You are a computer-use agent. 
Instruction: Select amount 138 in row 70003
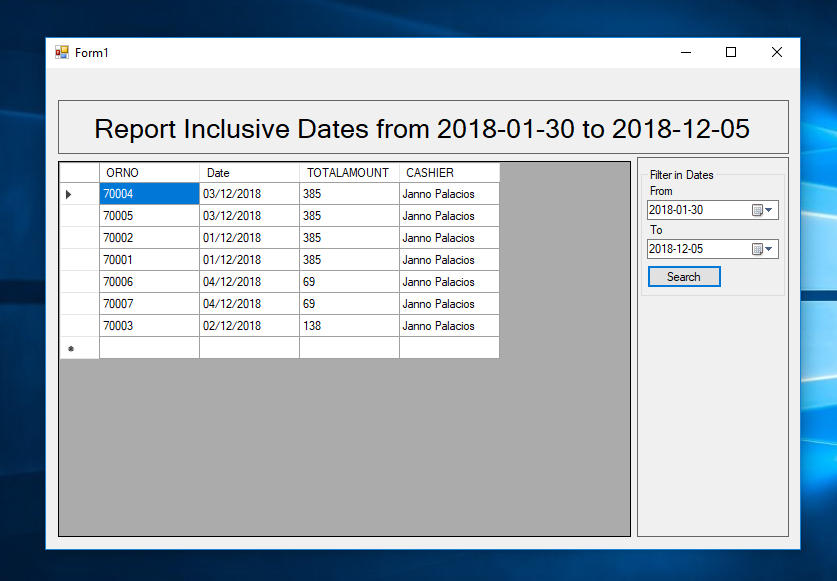349,325
